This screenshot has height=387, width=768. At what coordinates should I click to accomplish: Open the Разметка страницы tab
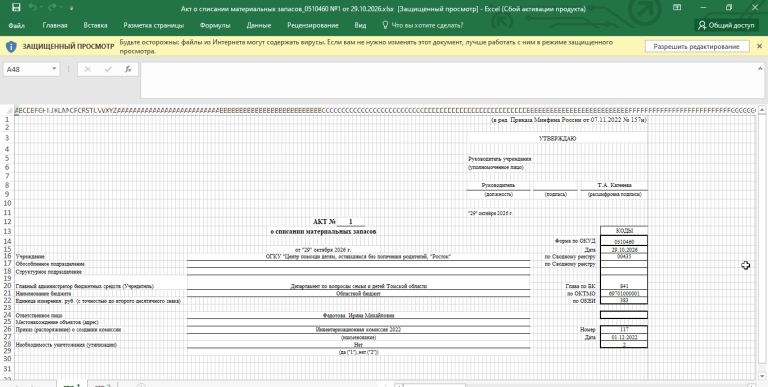154,25
